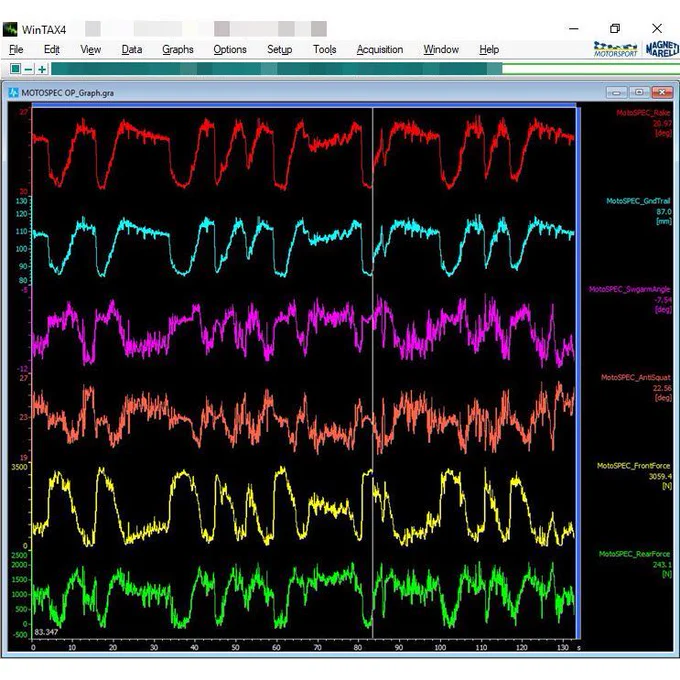
Task: Open the Data menu
Action: [x=132, y=49]
